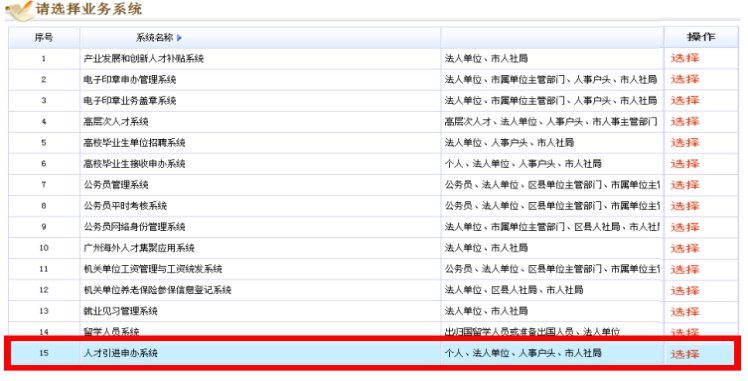Pick 选择 for 高校毕业生接收申办系统

685,164
